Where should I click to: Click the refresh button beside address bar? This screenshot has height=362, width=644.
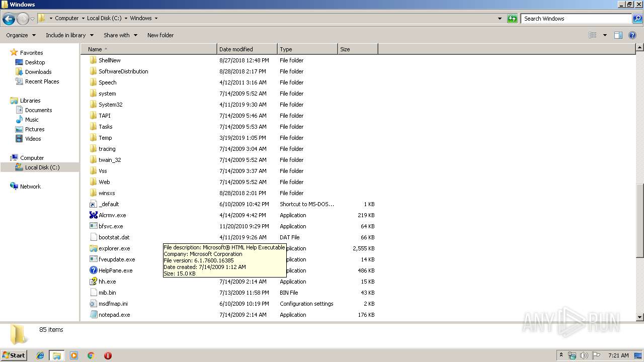click(x=512, y=19)
